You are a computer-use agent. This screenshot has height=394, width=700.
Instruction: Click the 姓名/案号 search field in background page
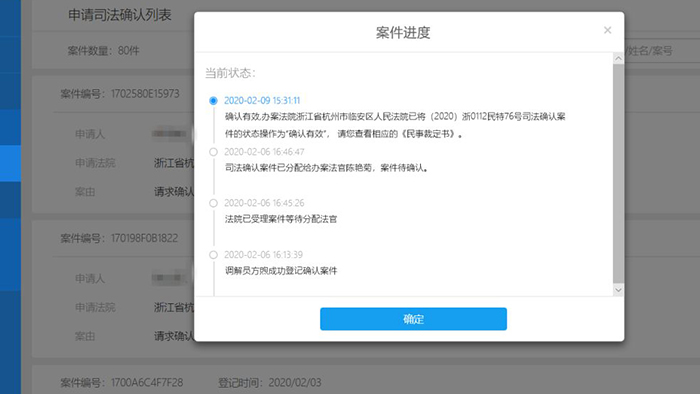point(661,51)
